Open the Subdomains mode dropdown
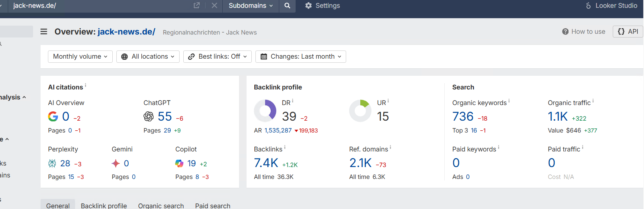 click(x=251, y=6)
